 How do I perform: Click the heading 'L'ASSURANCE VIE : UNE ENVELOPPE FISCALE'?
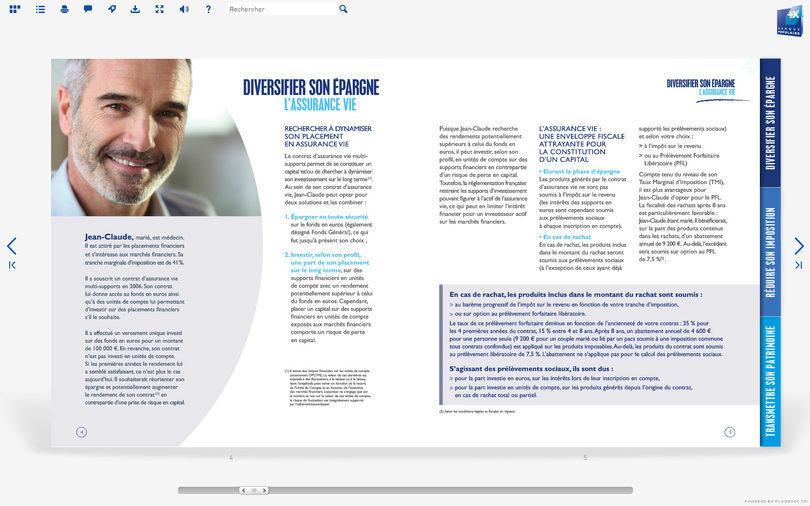[x=582, y=132]
